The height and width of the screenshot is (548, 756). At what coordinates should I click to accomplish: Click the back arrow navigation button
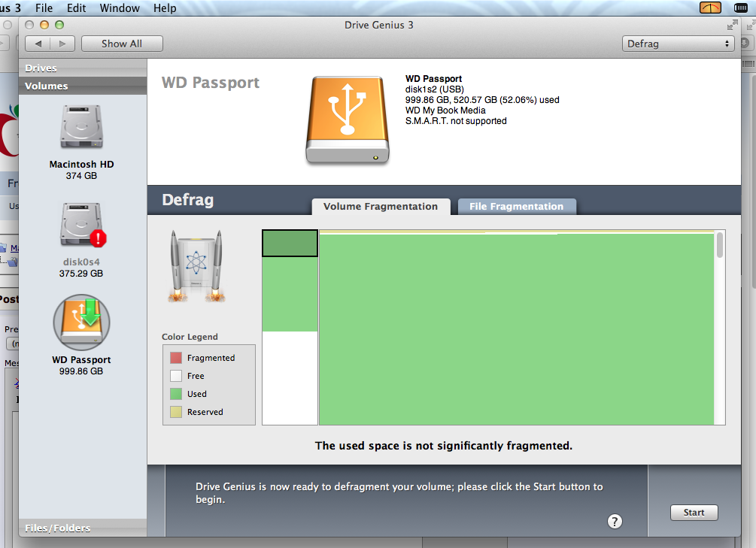tap(38, 44)
